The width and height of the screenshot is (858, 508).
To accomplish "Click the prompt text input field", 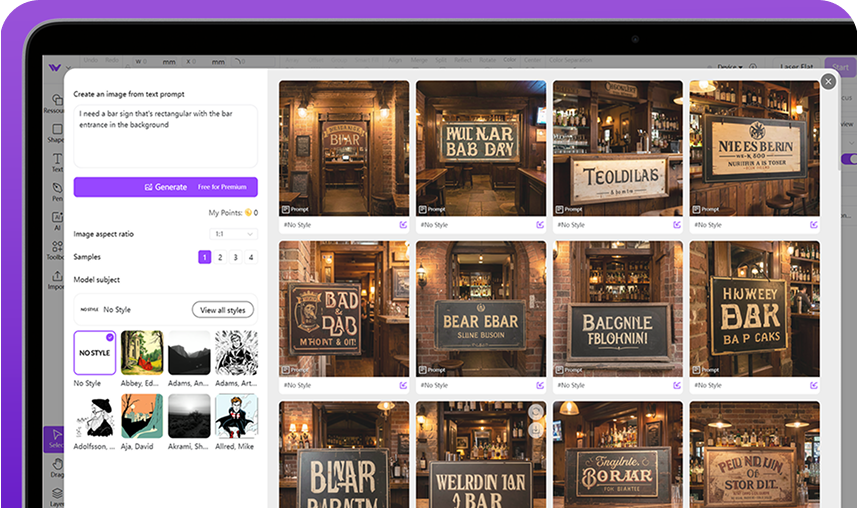I will pyautogui.click(x=166, y=136).
